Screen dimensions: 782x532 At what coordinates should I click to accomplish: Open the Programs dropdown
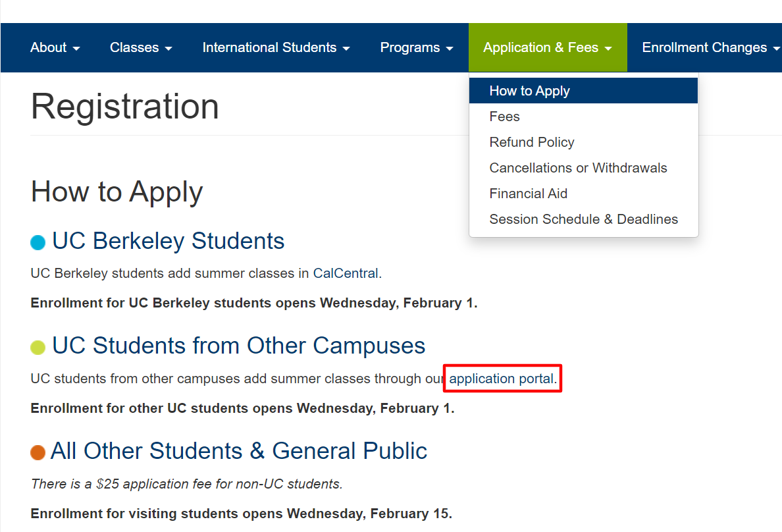[x=417, y=47]
